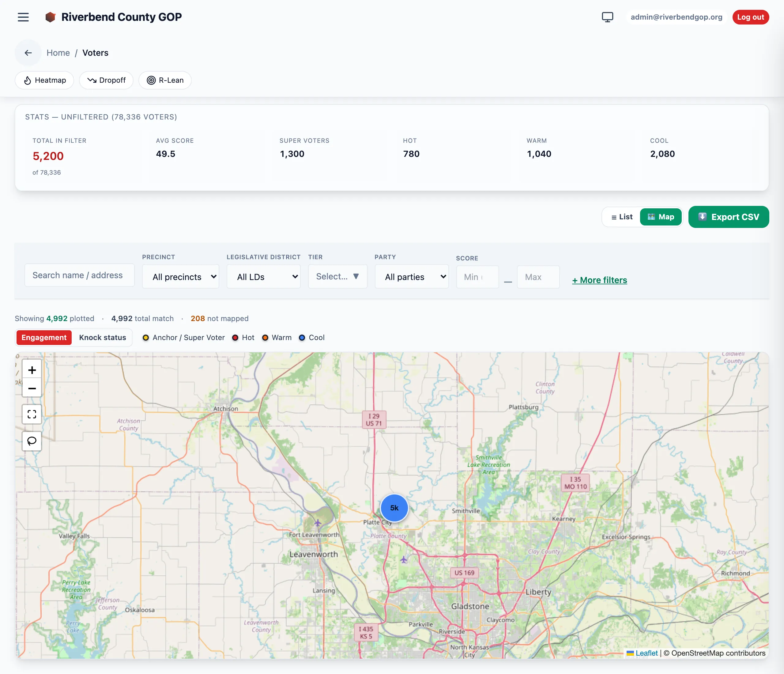Open the Precinct dropdown
784x674 pixels.
click(x=181, y=277)
